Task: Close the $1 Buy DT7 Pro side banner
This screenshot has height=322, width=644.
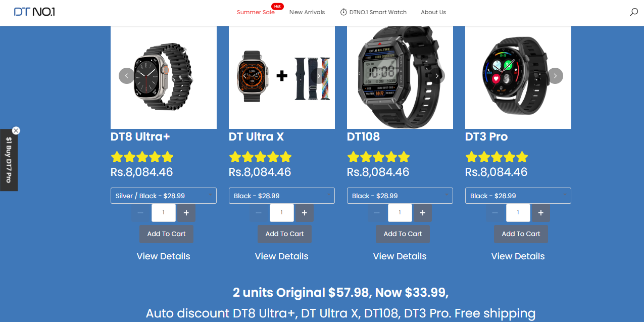Action: coord(16,130)
